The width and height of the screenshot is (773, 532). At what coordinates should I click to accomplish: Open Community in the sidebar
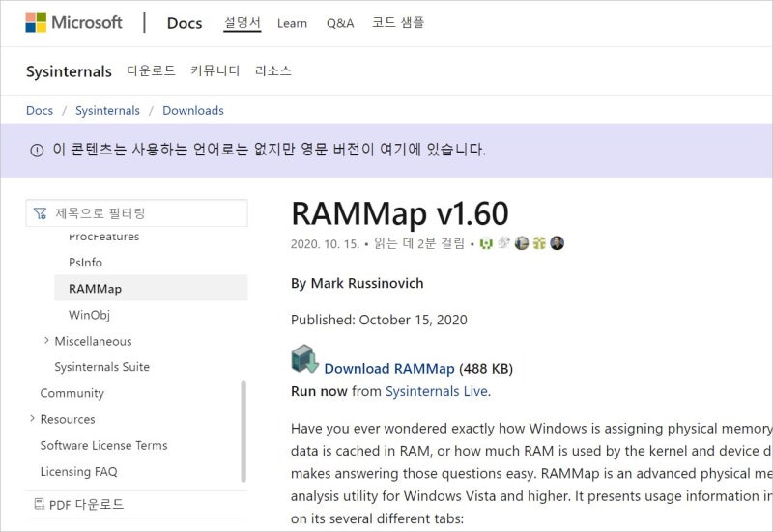pos(72,393)
